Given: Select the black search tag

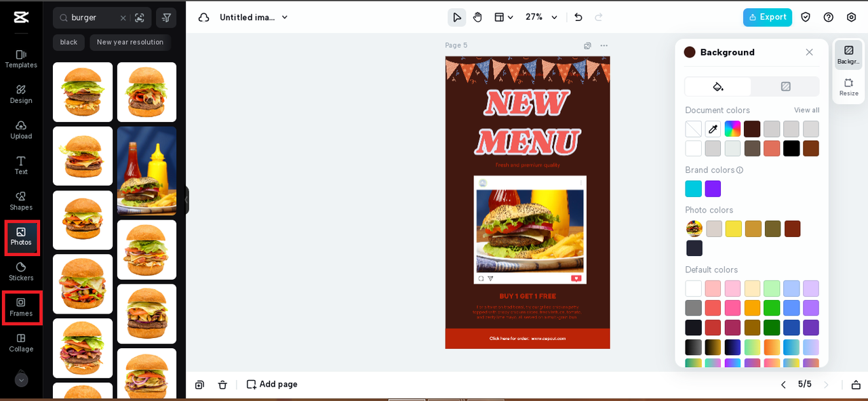Looking at the screenshot, I should (x=68, y=42).
